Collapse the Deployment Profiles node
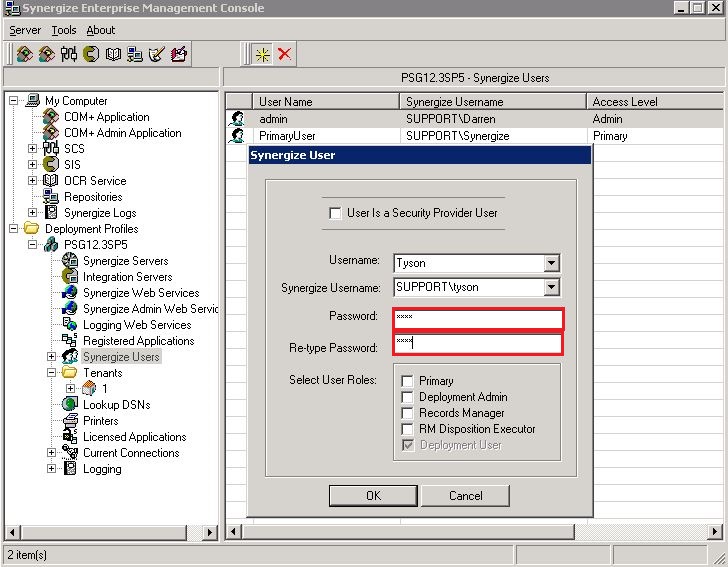Image resolution: width=728 pixels, height=567 pixels. (x=13, y=228)
